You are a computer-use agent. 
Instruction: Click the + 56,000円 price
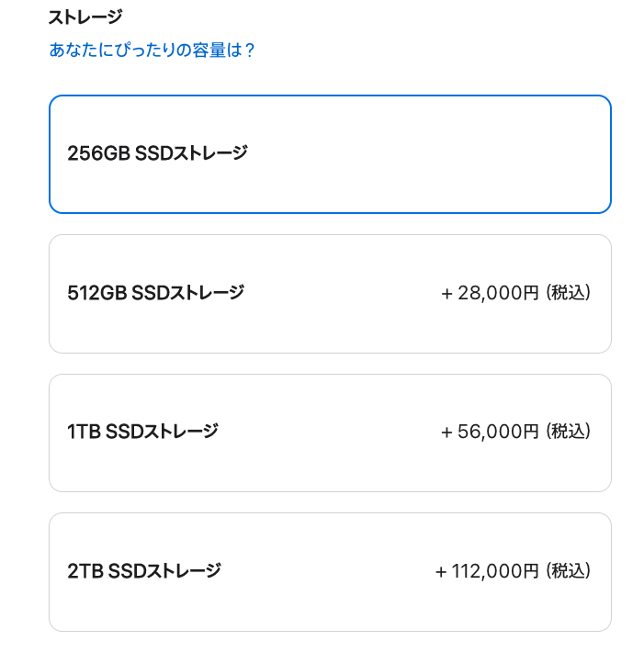tap(490, 432)
